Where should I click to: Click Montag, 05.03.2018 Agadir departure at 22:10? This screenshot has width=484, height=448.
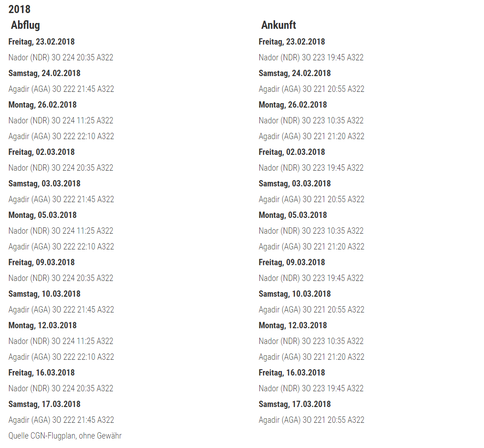point(61,247)
